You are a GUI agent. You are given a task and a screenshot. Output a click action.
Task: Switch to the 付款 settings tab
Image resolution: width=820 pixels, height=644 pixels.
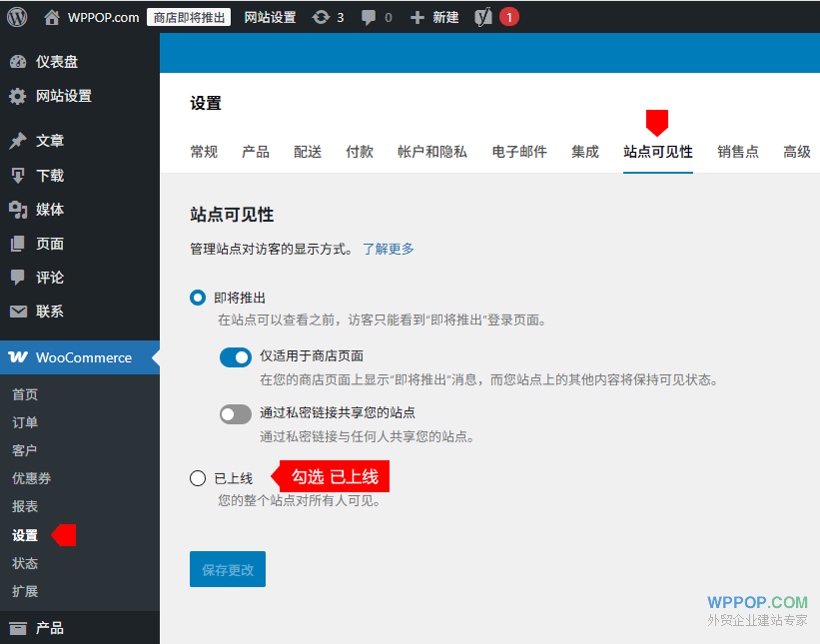(359, 152)
